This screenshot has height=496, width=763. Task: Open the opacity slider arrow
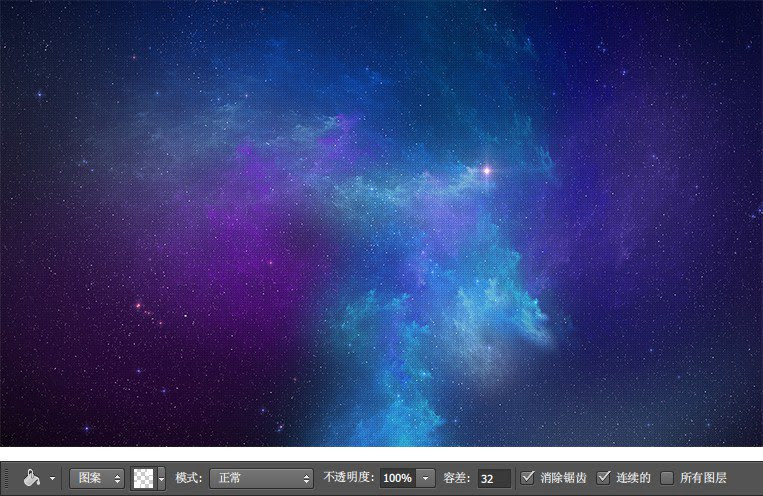tap(425, 478)
